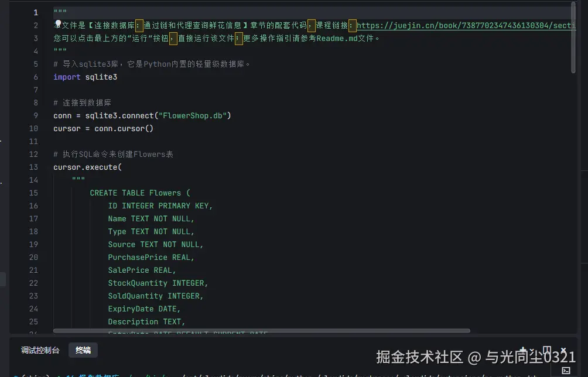
Task: Click line number 13 in the gutter
Action: click(33, 167)
